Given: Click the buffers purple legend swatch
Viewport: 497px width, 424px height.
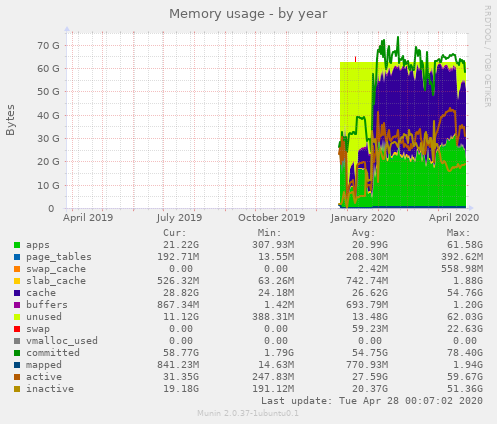Looking at the screenshot, I should [x=17, y=305].
